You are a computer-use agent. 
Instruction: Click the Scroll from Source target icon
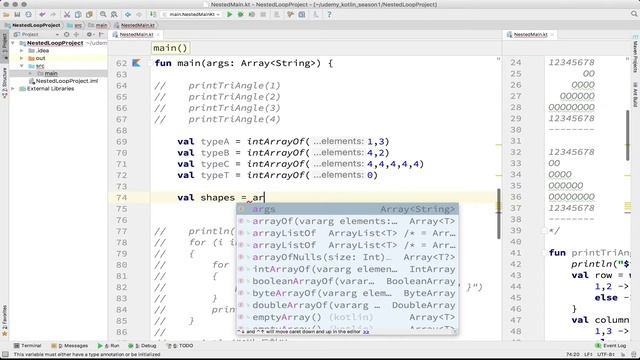pyautogui.click(x=67, y=35)
